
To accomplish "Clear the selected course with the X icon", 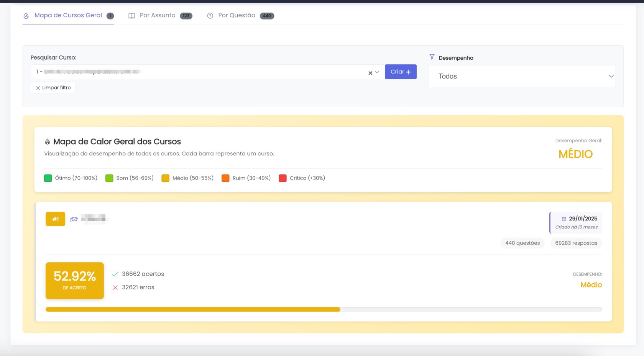I will coord(370,73).
